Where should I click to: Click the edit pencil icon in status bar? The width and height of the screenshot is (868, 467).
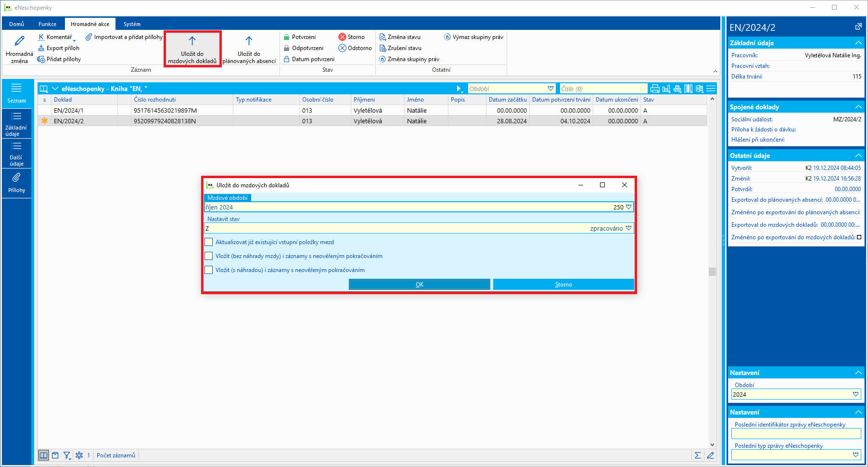coord(710,455)
